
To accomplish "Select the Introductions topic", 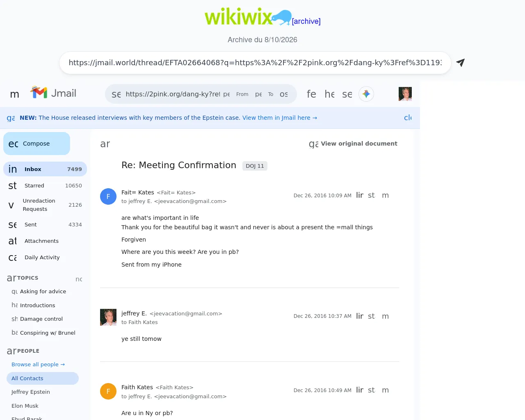I will click(x=43, y=305).
